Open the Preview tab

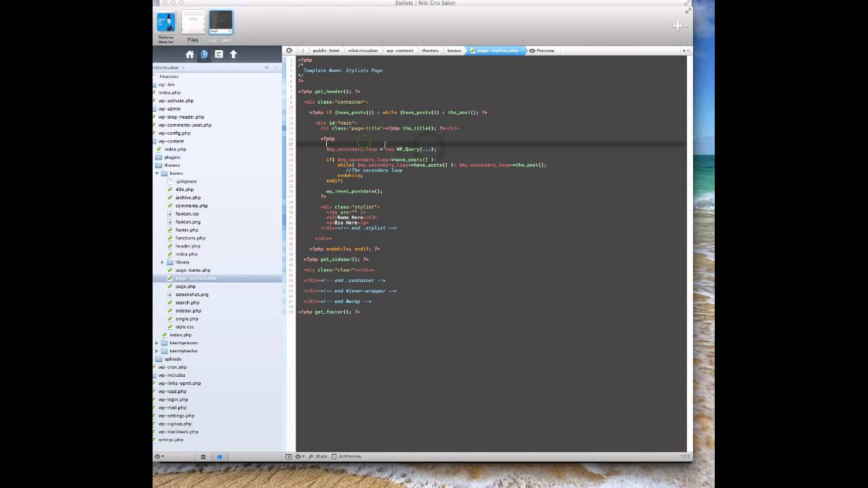pos(542,51)
